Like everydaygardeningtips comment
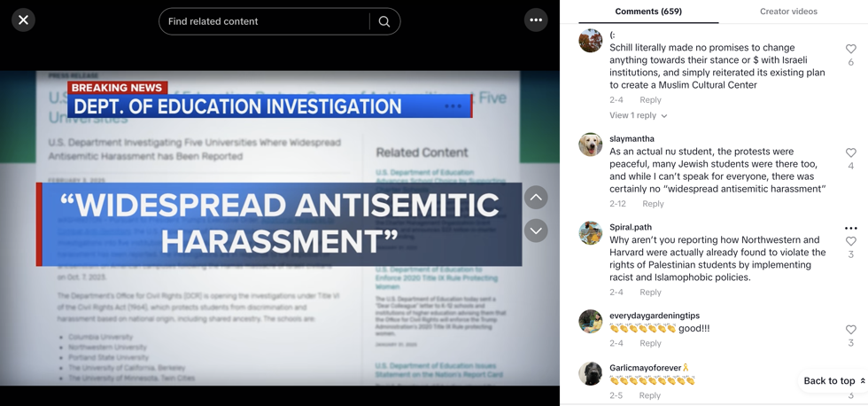Viewport: 868px width, 406px height. (x=850, y=329)
